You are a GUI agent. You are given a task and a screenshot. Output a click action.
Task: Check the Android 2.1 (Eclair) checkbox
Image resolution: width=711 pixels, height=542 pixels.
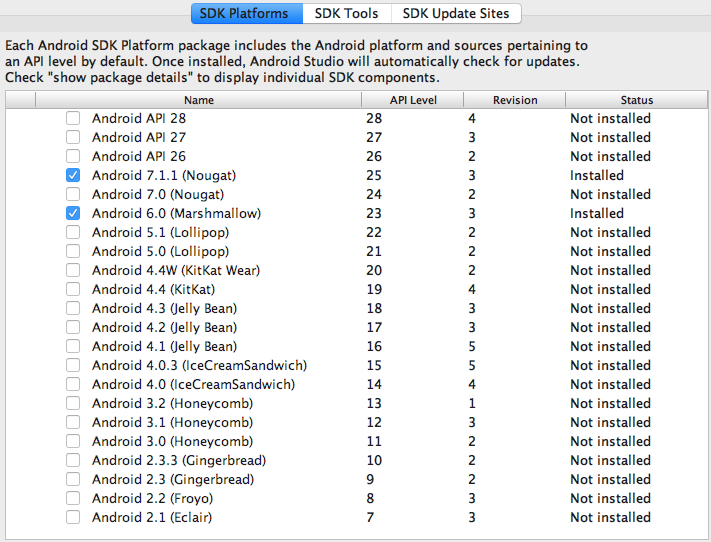point(73,518)
